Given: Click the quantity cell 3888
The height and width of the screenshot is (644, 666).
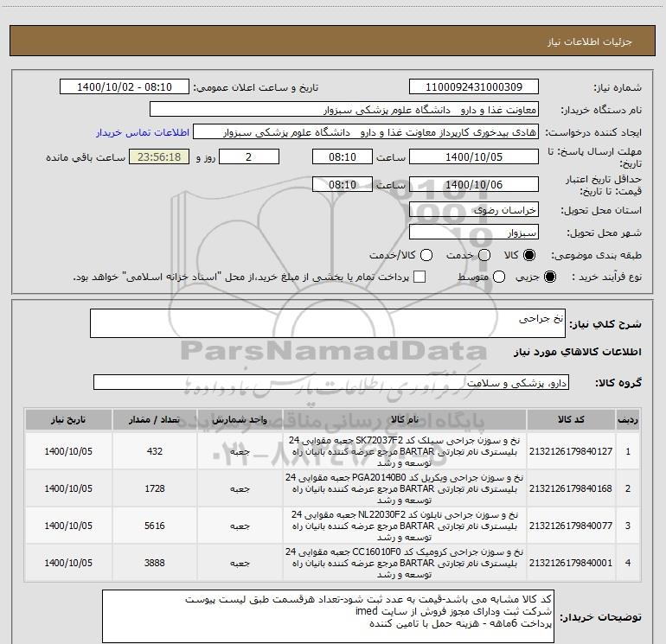Looking at the screenshot, I should (155, 563).
